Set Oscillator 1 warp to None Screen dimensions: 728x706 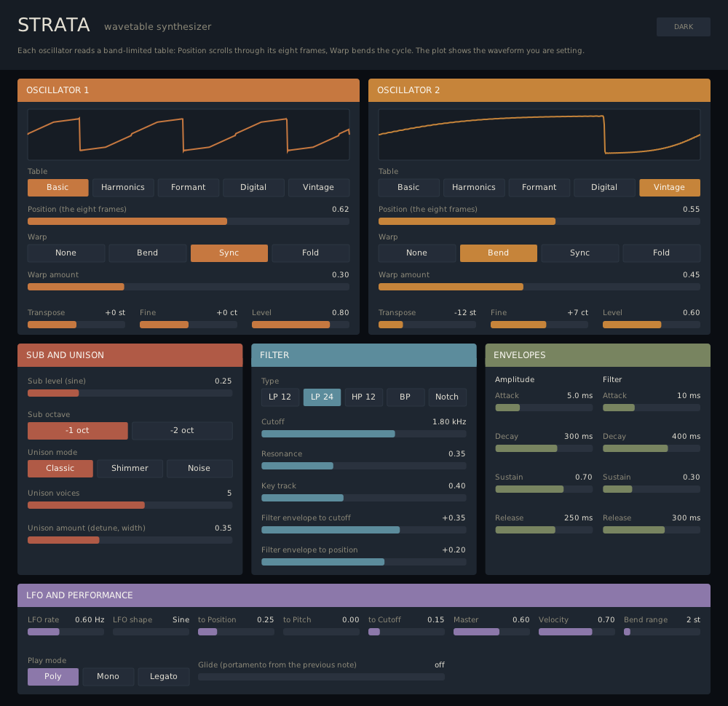66,253
